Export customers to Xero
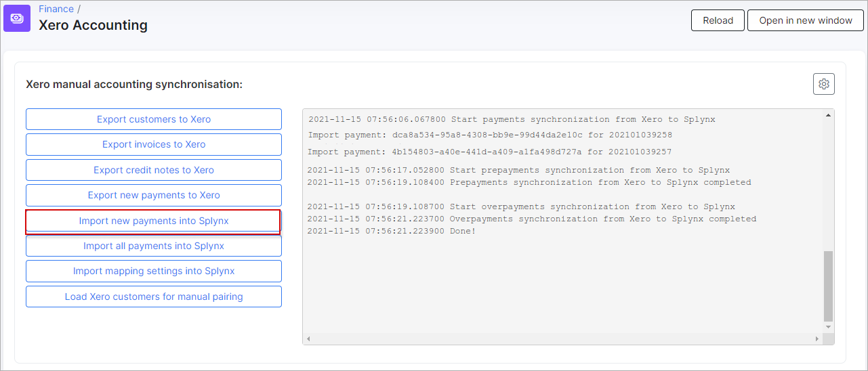 pyautogui.click(x=154, y=119)
